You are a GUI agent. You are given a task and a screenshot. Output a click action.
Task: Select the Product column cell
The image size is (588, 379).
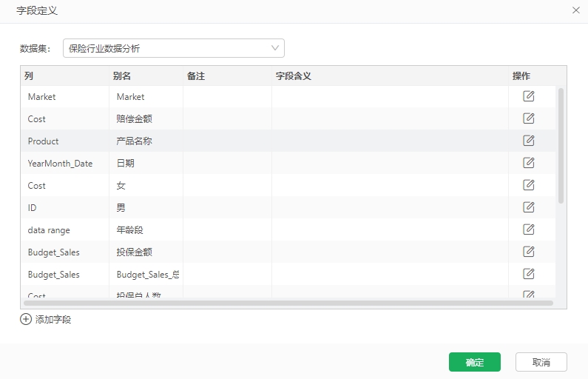pos(64,141)
